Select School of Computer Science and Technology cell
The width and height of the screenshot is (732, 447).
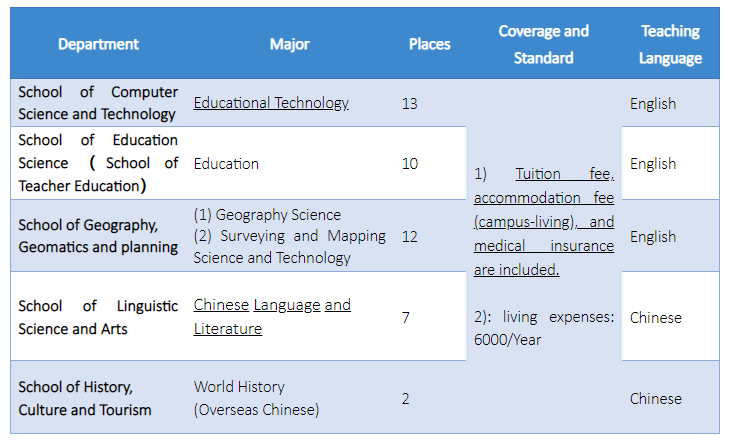click(x=98, y=103)
